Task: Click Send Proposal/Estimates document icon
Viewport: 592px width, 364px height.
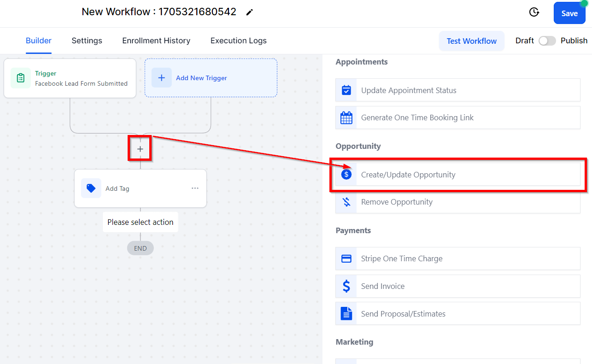Action: tap(346, 314)
